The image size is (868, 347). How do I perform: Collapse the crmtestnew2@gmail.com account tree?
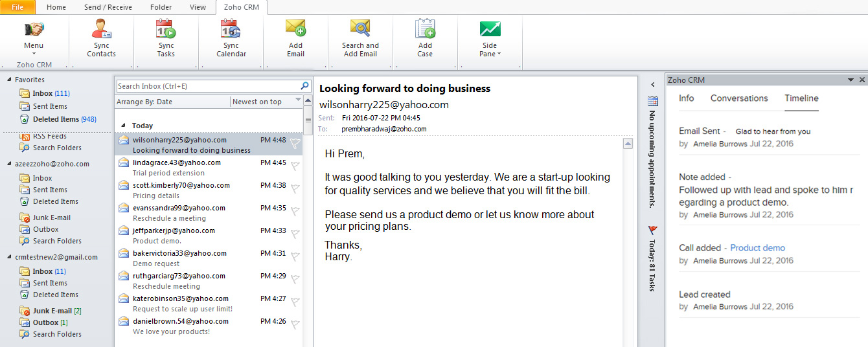coord(9,257)
